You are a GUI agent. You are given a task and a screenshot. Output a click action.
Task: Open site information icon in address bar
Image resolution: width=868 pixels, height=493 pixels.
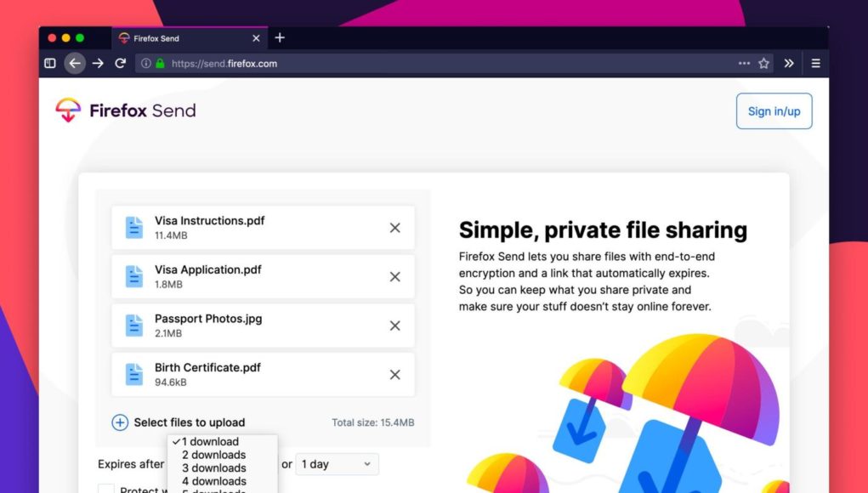pos(145,63)
